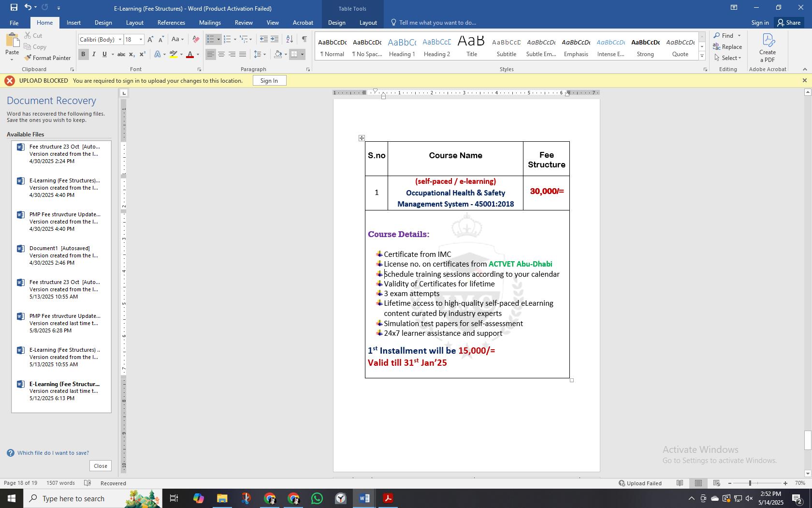This screenshot has width=812, height=508.
Task: Click the Decrease Indent icon
Action: [x=263, y=40]
